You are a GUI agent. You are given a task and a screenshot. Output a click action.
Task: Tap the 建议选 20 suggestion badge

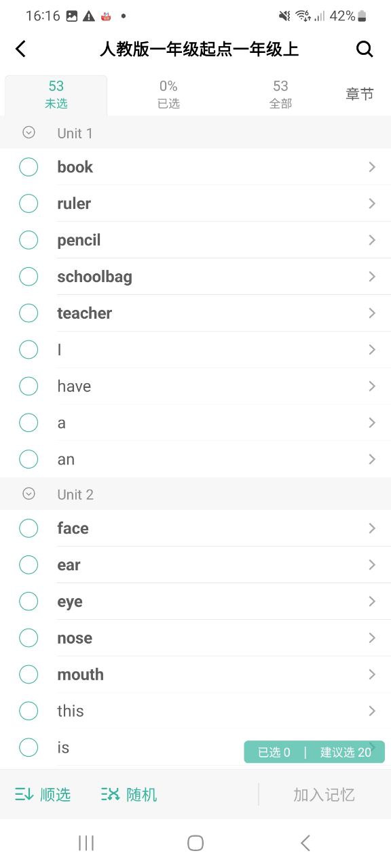(346, 752)
